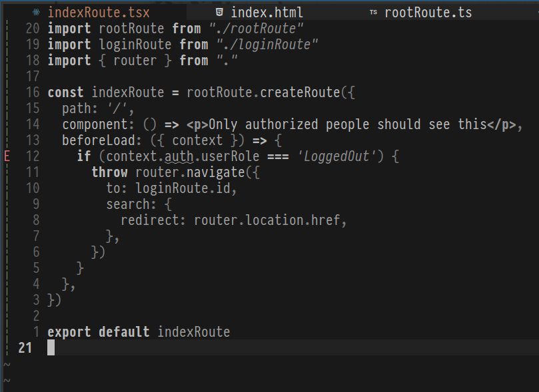Click the block cursor on line 21
539x392 pixels.
pyautogui.click(x=51, y=347)
